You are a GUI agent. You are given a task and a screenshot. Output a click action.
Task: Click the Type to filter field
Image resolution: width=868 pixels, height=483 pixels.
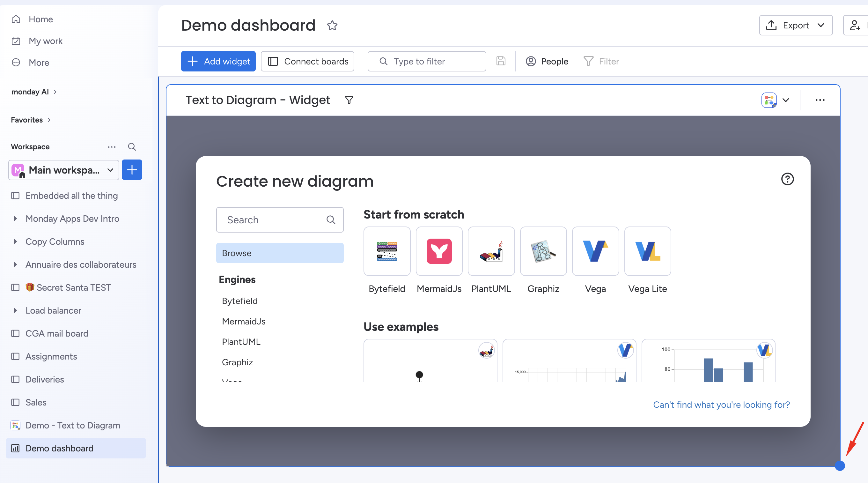tap(427, 61)
